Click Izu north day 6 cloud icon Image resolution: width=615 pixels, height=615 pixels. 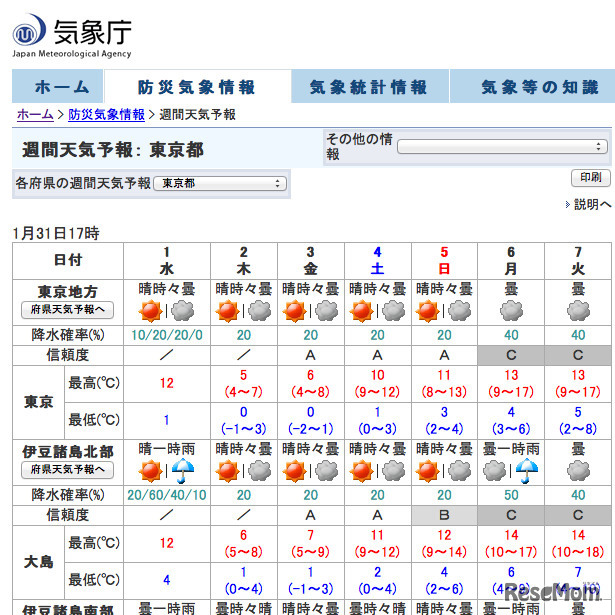click(x=495, y=471)
